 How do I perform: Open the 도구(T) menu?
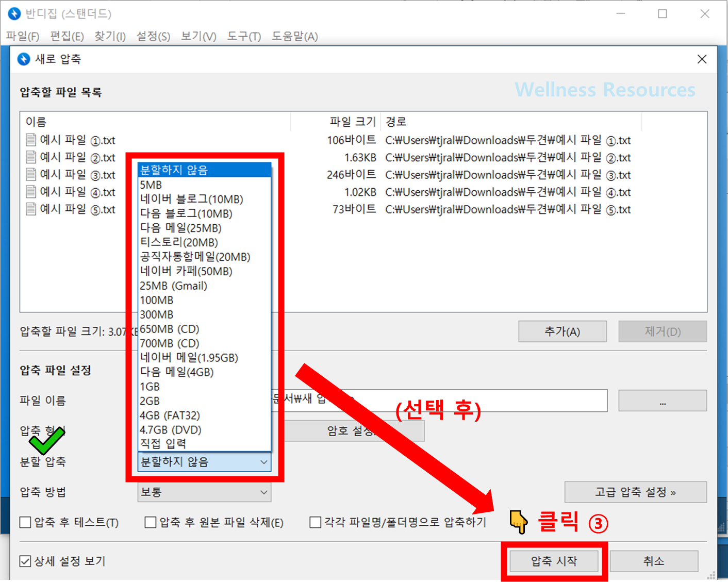(x=244, y=37)
